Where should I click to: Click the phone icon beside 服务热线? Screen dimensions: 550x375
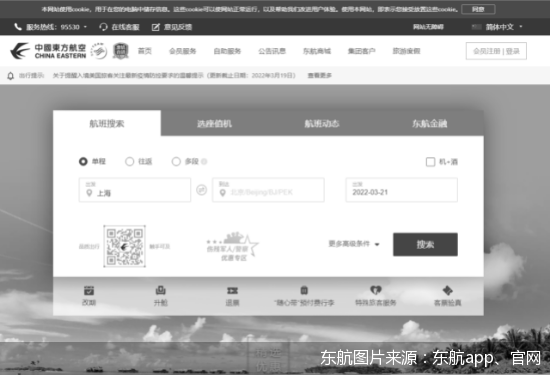pos(18,27)
